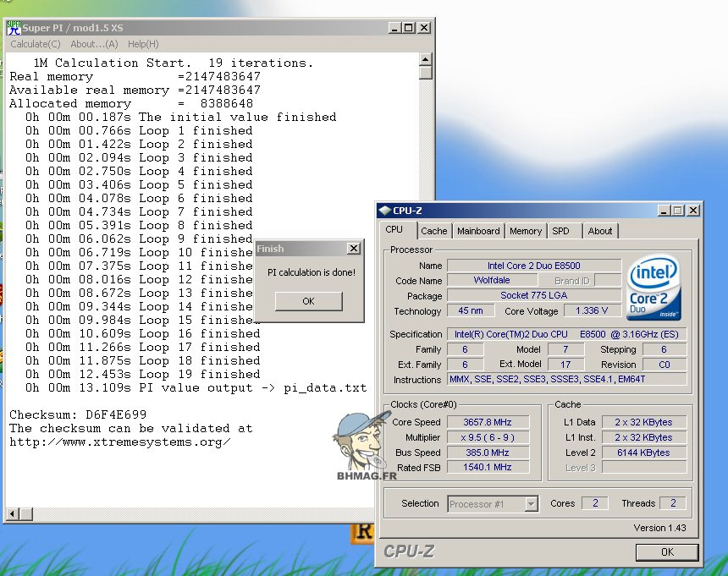
Task: Click the Threads count field
Action: click(673, 503)
